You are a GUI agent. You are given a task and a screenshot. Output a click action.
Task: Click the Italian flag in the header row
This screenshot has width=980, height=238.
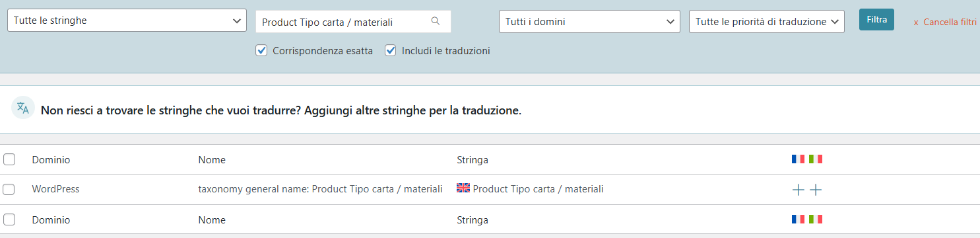(x=816, y=159)
